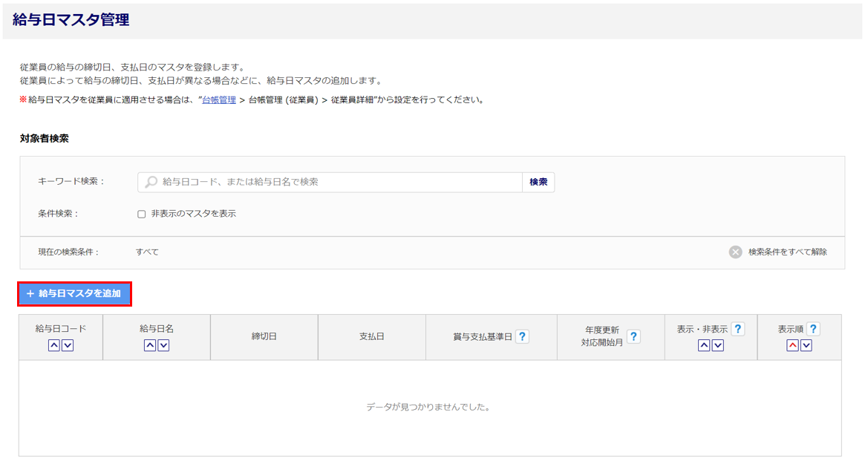868x464 pixels.
Task: Click the red up arrow under 表示順
Action: (x=792, y=345)
